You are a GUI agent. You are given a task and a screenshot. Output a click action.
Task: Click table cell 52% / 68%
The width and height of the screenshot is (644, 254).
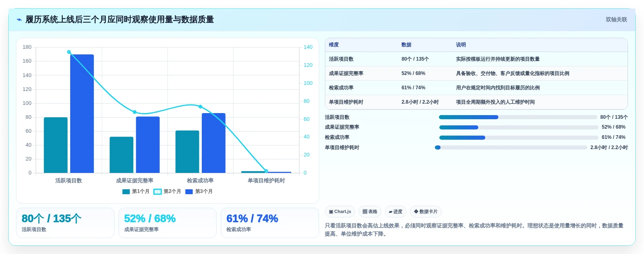pyautogui.click(x=413, y=73)
